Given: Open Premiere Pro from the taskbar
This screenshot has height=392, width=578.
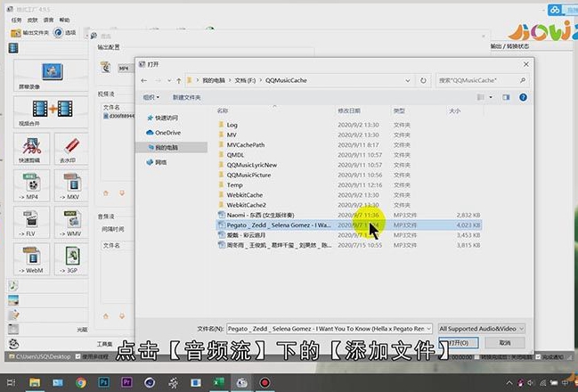Looking at the screenshot, I should coord(126,382).
